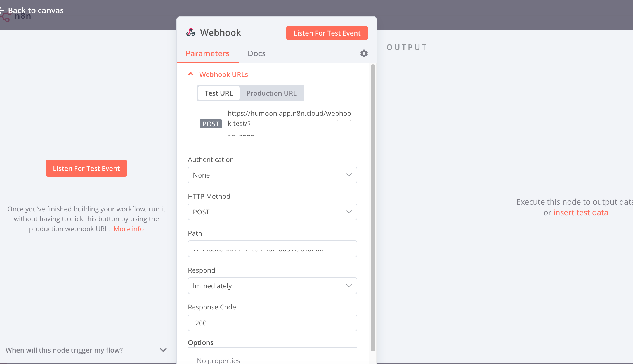633x364 pixels.
Task: Click the parameters panel scrollbar
Action: 373,208
